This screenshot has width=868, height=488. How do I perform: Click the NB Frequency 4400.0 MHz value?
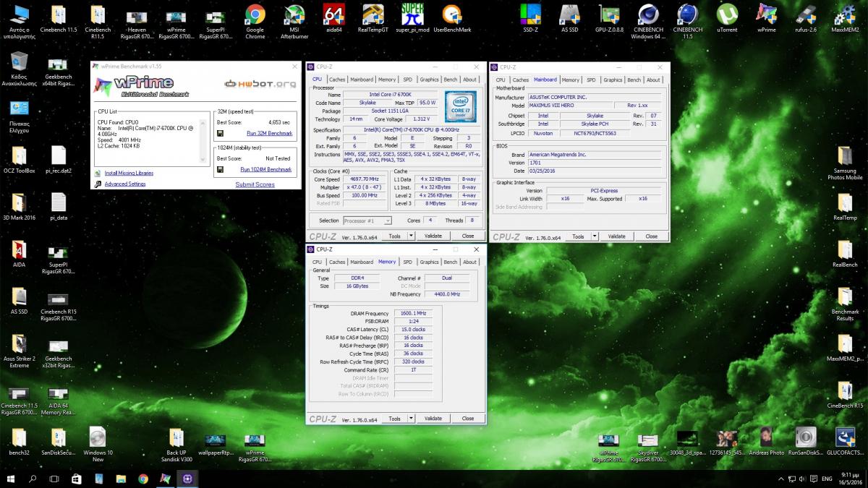(446, 294)
